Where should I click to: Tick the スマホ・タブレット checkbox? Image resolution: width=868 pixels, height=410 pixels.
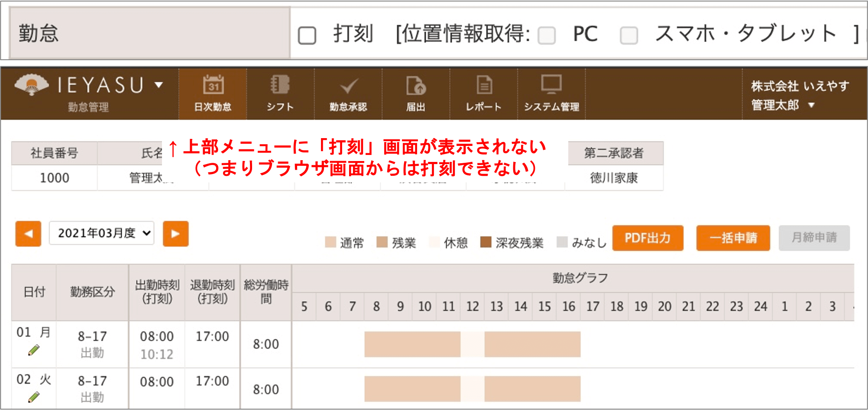[629, 36]
